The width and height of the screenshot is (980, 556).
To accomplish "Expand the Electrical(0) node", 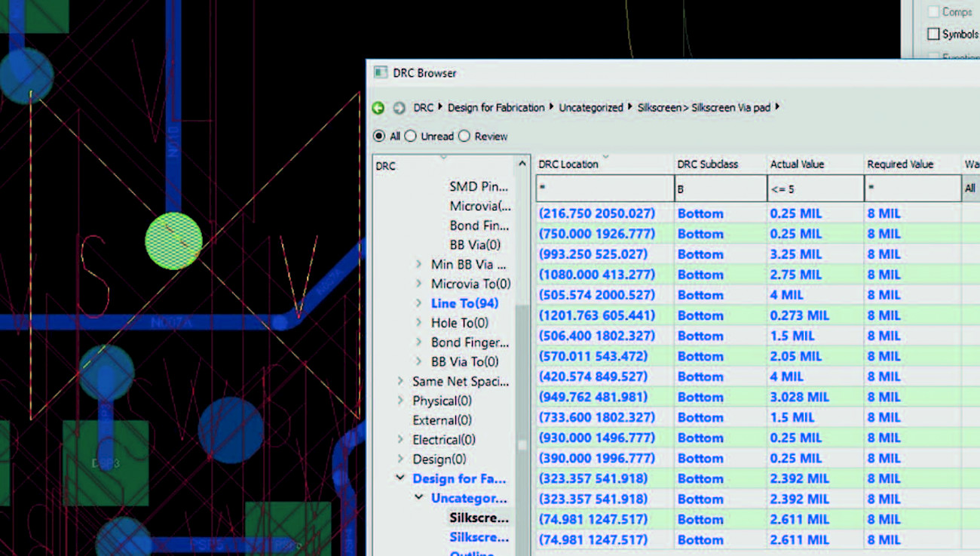I will tap(400, 440).
